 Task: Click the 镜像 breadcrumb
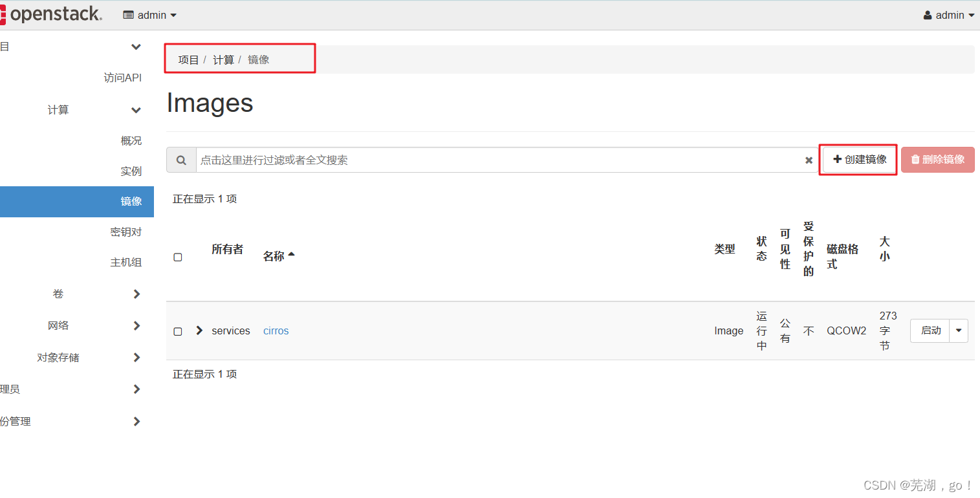[258, 60]
